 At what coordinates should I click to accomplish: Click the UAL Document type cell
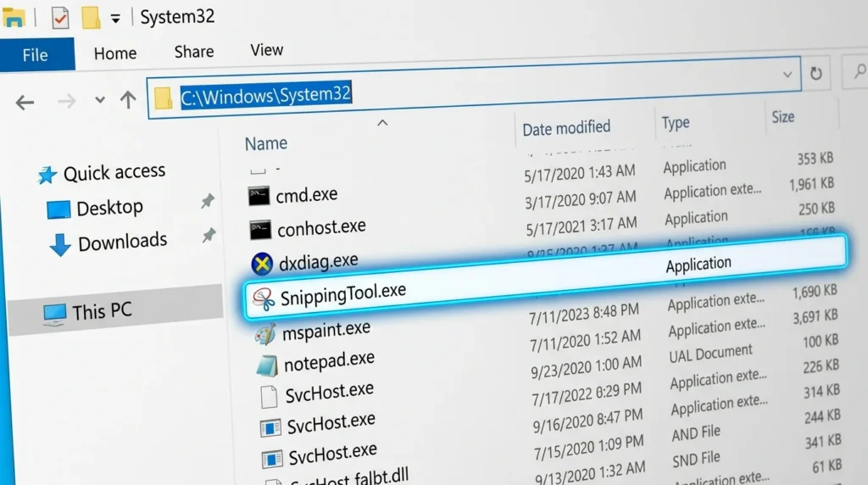click(x=711, y=354)
